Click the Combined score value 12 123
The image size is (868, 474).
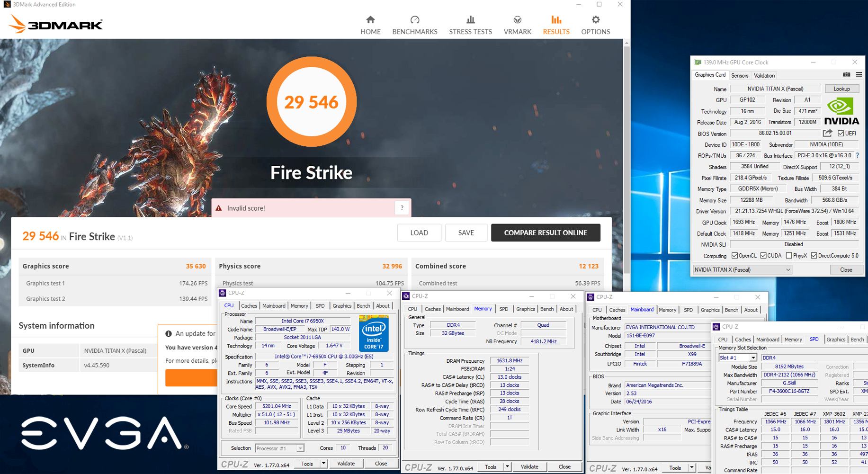(589, 266)
